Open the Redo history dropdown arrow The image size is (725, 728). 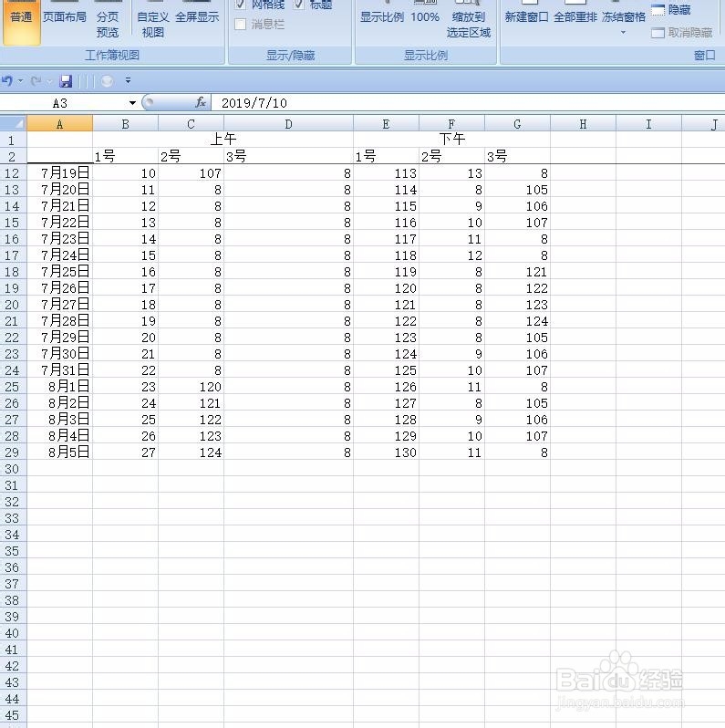point(49,81)
